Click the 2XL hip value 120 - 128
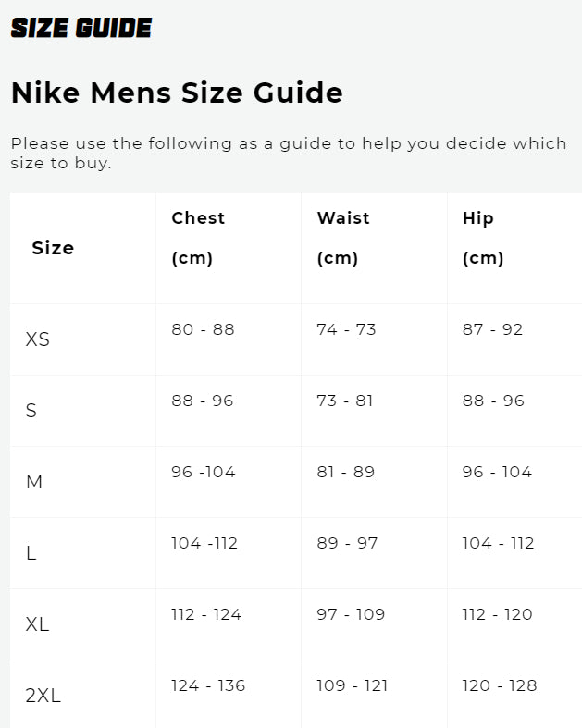The image size is (582, 728). [500, 685]
